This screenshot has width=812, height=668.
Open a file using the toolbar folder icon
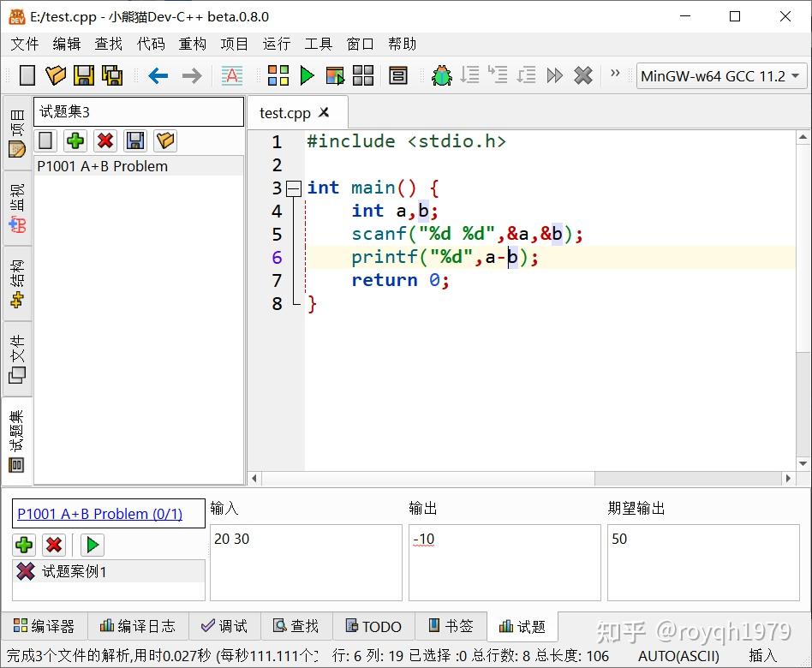tap(56, 75)
